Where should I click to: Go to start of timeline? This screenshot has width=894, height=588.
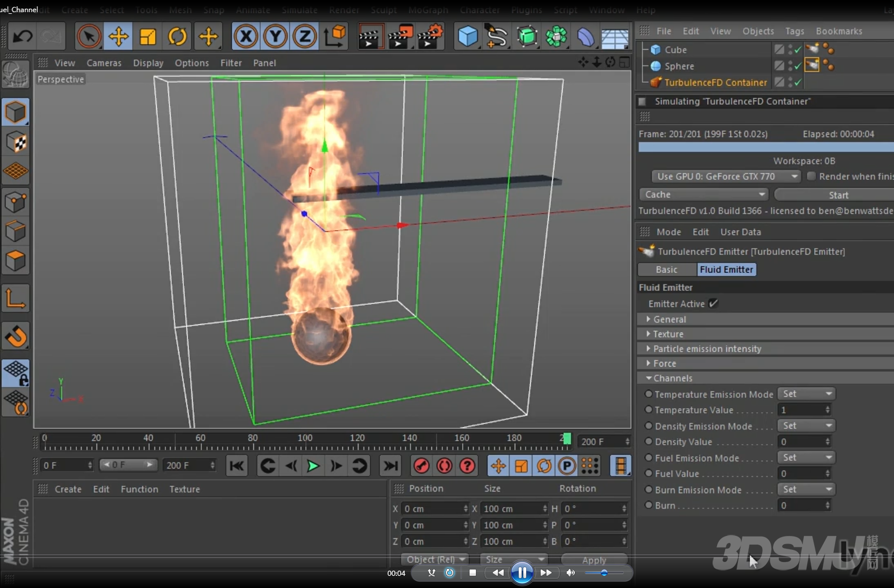[x=237, y=465]
